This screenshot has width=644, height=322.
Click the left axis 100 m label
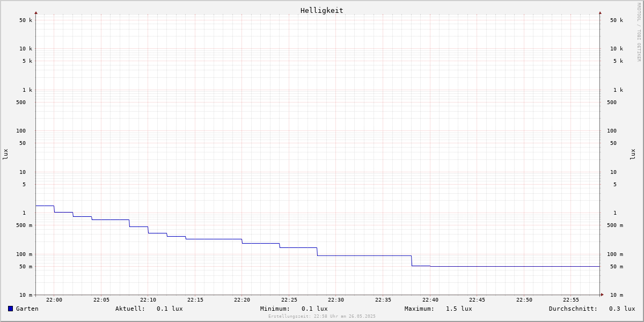pyautogui.click(x=24, y=254)
